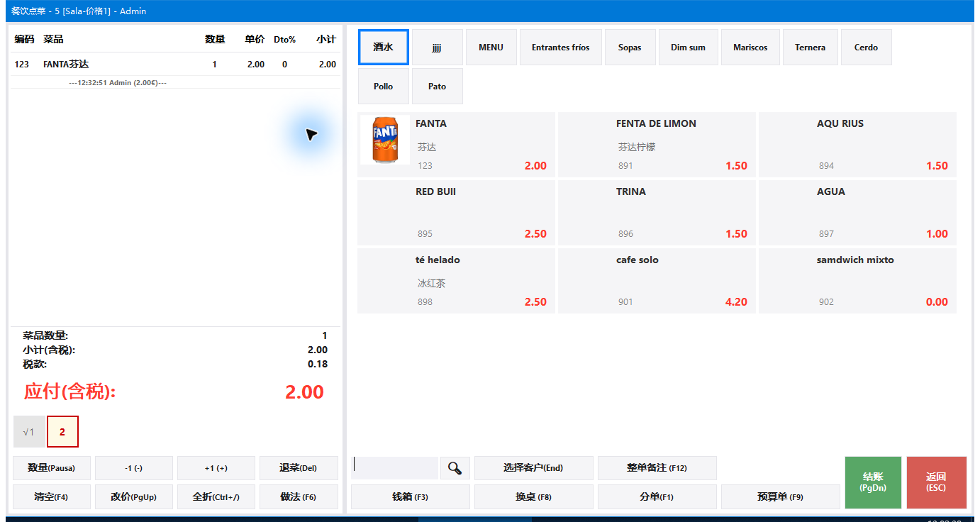The height and width of the screenshot is (522, 980).
Task: Apply whole discount with 全折(Ctrl+/)
Action: pos(216,497)
